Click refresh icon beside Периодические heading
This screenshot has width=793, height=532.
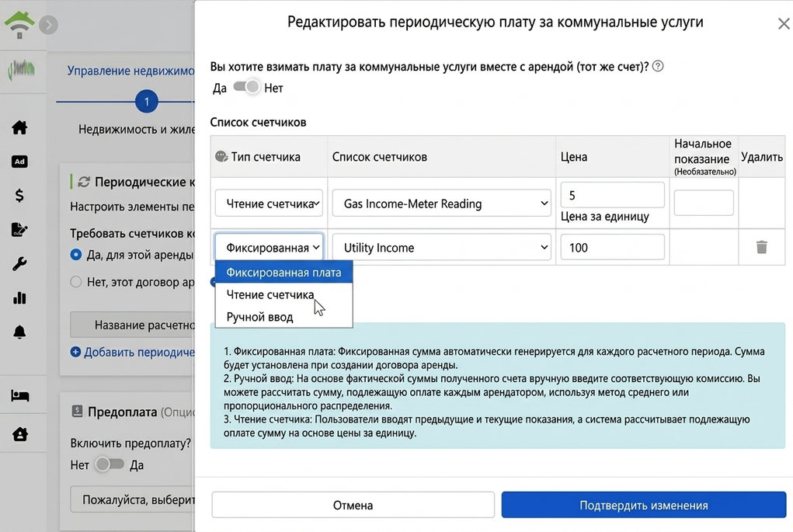84,182
